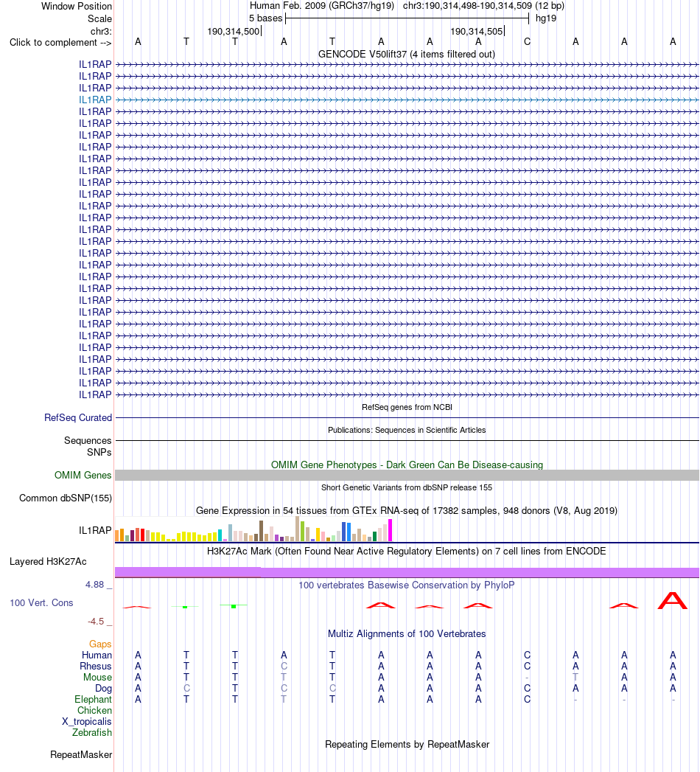Viewport: 700px width, 772px height.
Task: Open the GENCODE V50lift37 track title
Action: pyautogui.click(x=406, y=54)
